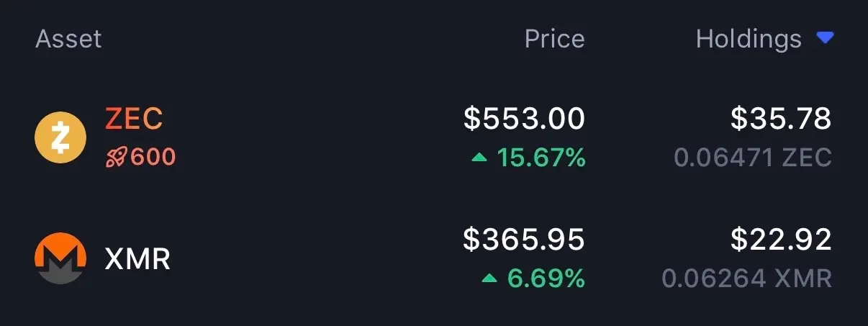Select the 6.69% XMR price change
Viewport: 868px width, 326px height.
(546, 278)
